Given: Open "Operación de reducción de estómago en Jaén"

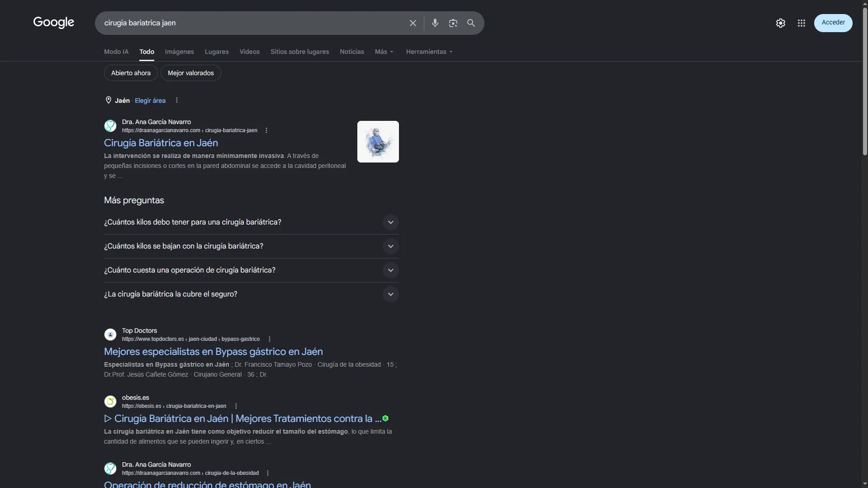Looking at the screenshot, I should (208, 484).
